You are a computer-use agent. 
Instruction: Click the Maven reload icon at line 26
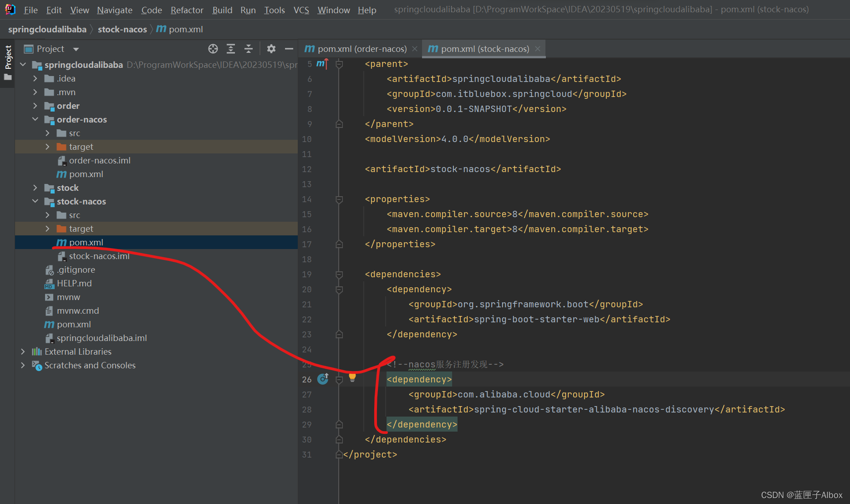[x=323, y=379]
